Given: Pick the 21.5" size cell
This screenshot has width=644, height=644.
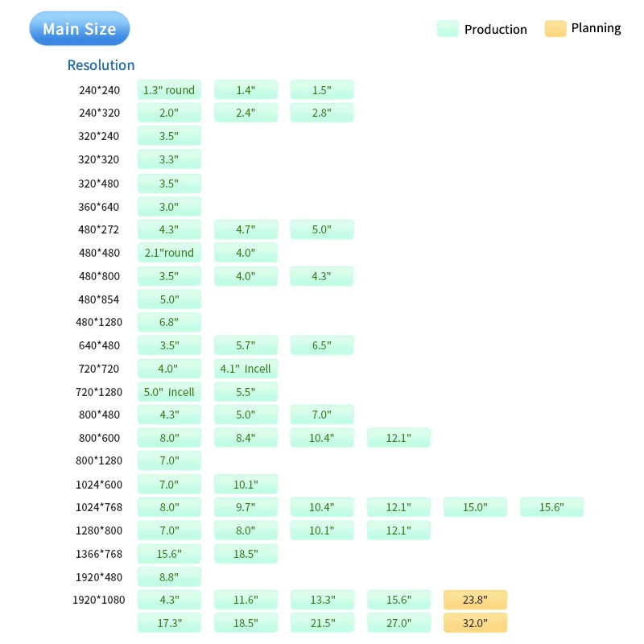Looking at the screenshot, I should [x=321, y=623].
